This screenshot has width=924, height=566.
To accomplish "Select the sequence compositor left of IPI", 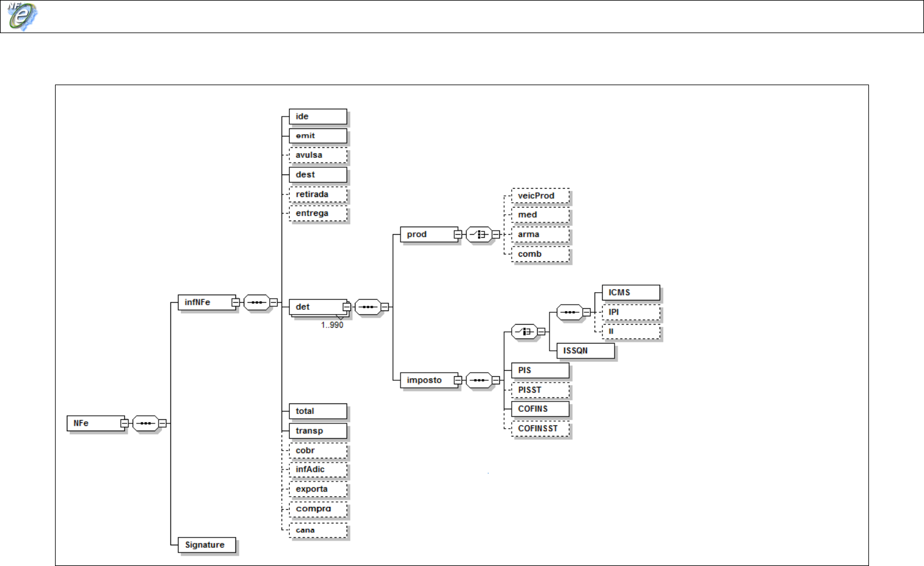I will [x=569, y=312].
